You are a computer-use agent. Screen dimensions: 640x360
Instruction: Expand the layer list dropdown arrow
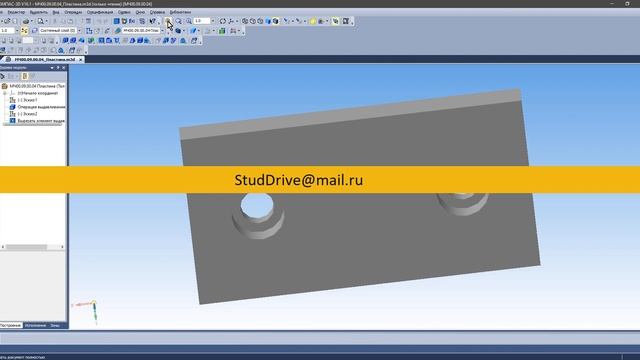click(79, 31)
